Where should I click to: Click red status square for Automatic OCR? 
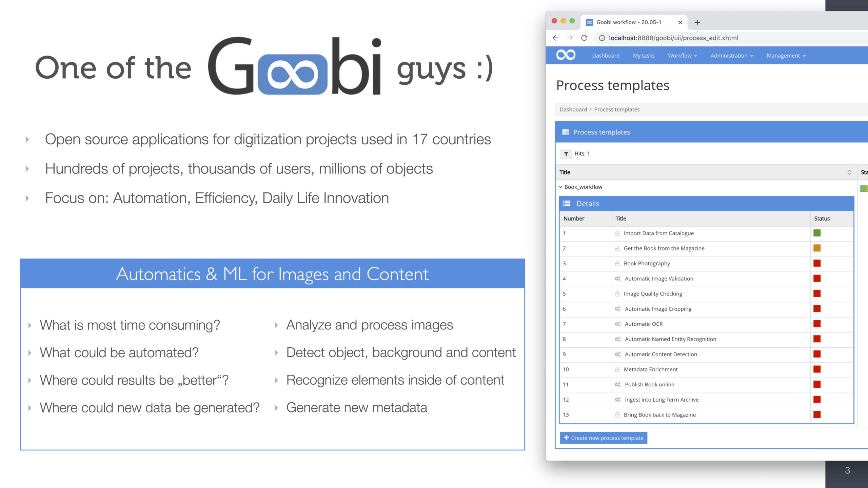tap(817, 324)
